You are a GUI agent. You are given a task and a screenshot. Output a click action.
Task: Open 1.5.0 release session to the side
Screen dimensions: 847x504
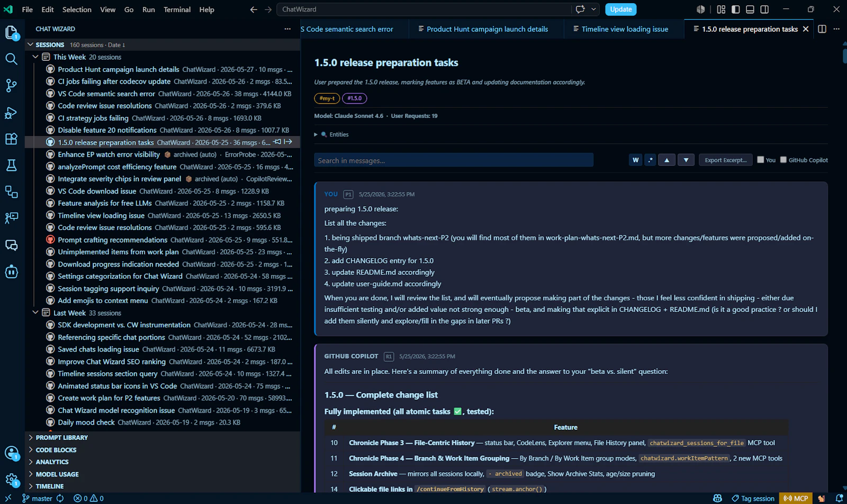(288, 142)
